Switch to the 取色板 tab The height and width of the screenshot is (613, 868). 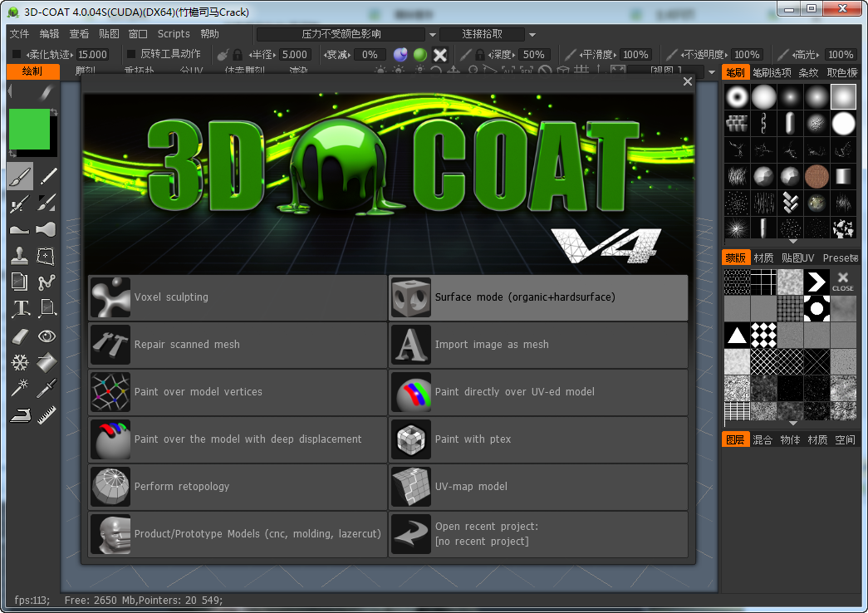click(842, 72)
